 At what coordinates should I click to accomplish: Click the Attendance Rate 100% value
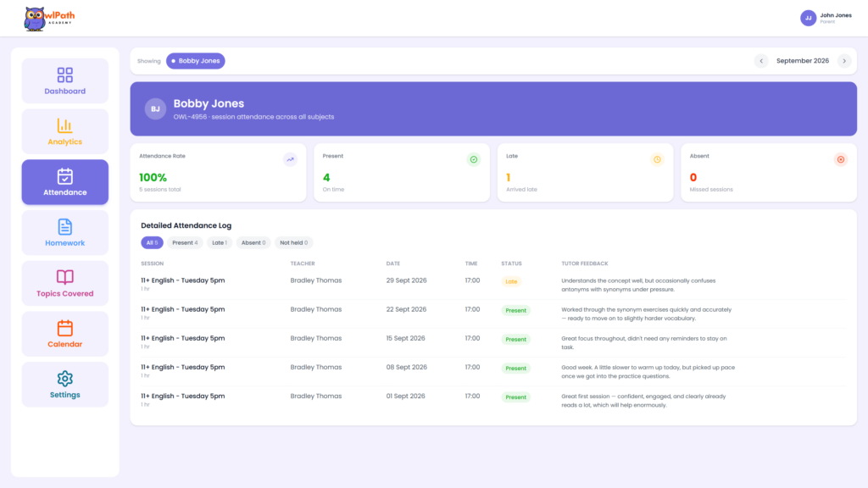[153, 178]
